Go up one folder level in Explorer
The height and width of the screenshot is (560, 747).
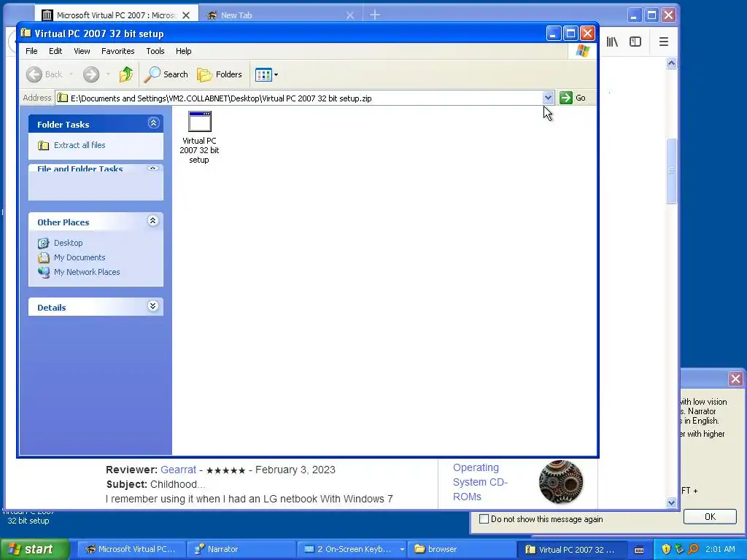pos(125,74)
